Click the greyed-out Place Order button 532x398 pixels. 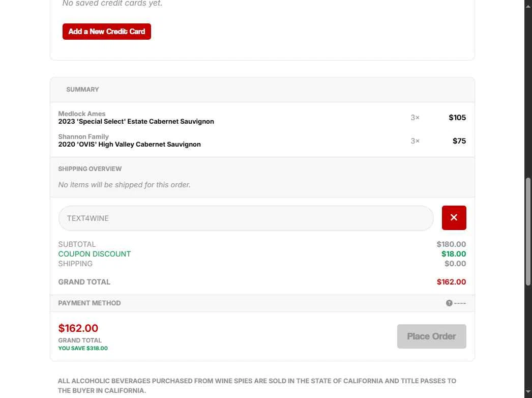(432, 336)
